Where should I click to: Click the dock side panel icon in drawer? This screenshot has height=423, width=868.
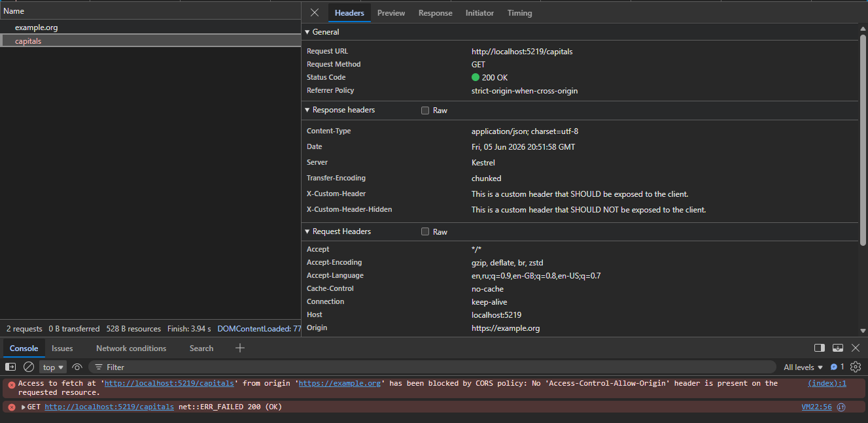coord(820,348)
